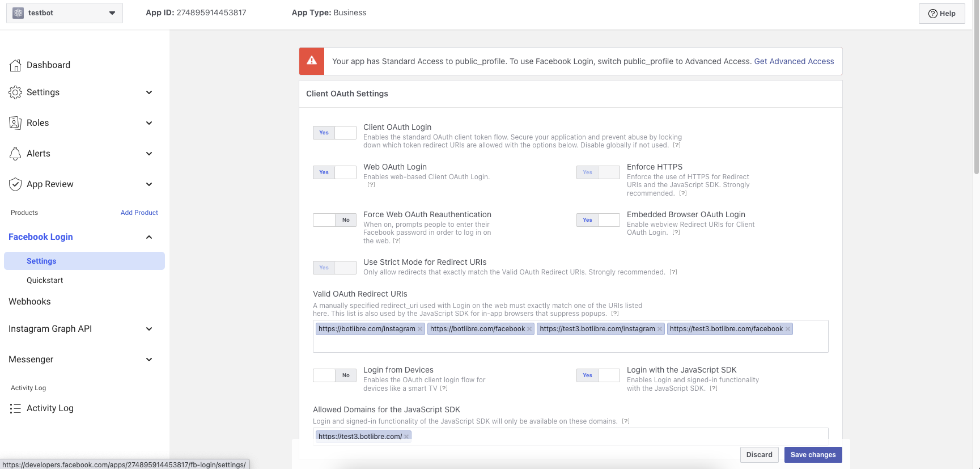Click Add Product link
Screen dimensions: 980x469
coord(139,213)
